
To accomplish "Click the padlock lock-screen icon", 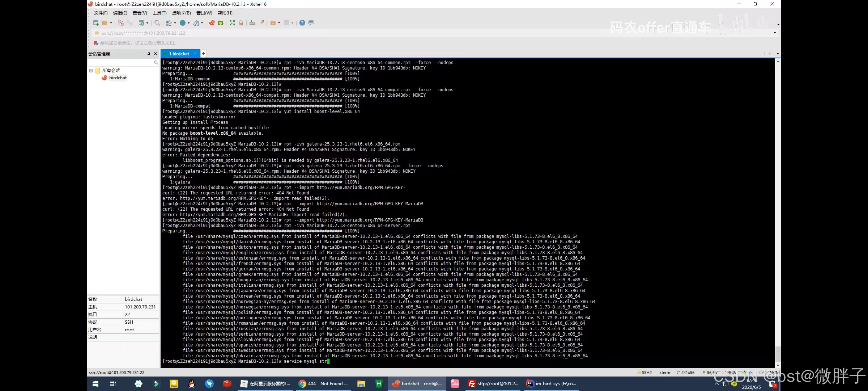I will point(241,23).
